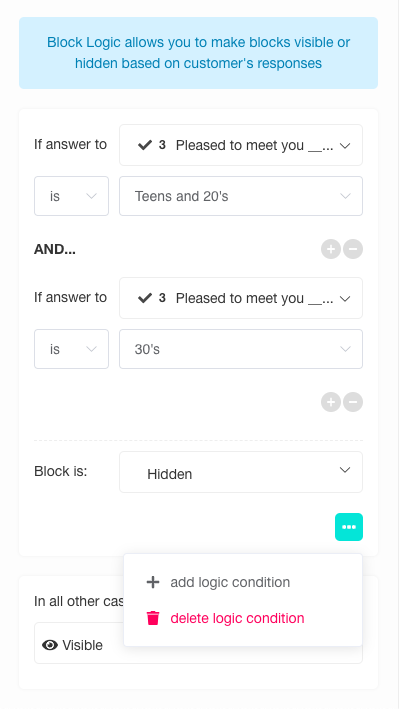
Task: Click the Block Logic info banner
Action: click(198, 53)
